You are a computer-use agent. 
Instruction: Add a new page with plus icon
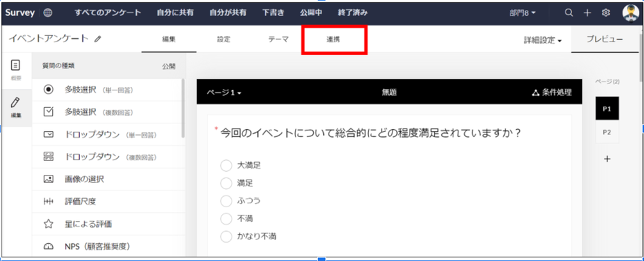[x=608, y=159]
